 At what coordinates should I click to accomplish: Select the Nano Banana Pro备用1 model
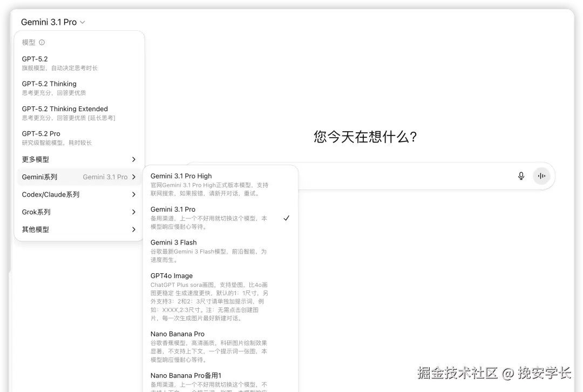point(220,381)
